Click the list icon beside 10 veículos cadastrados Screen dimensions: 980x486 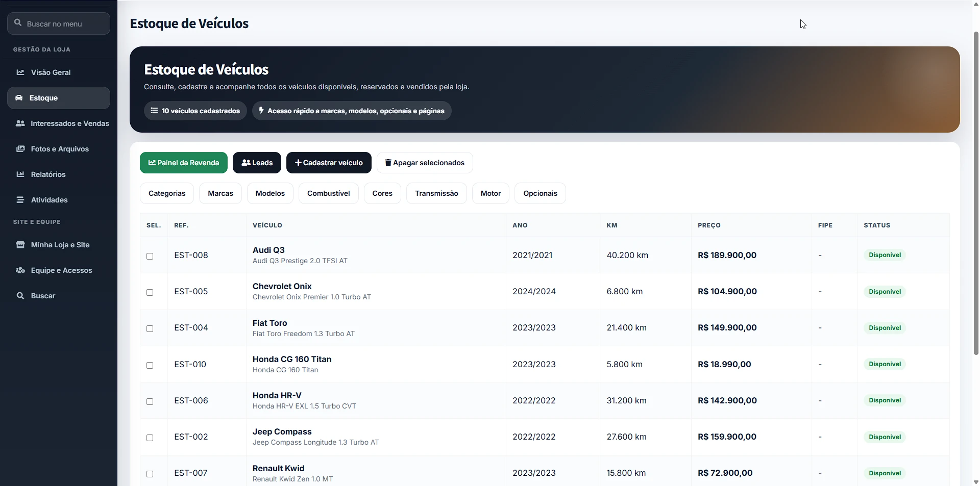click(154, 111)
